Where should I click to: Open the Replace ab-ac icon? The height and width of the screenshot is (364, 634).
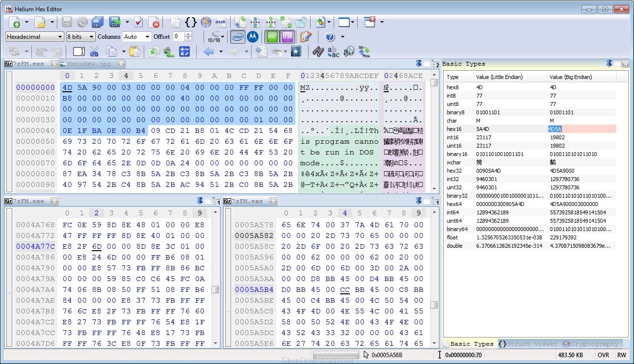333,52
